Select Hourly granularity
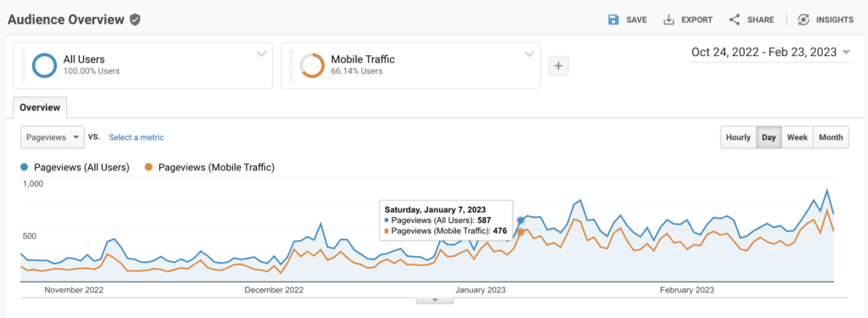868x318 pixels. 738,137
